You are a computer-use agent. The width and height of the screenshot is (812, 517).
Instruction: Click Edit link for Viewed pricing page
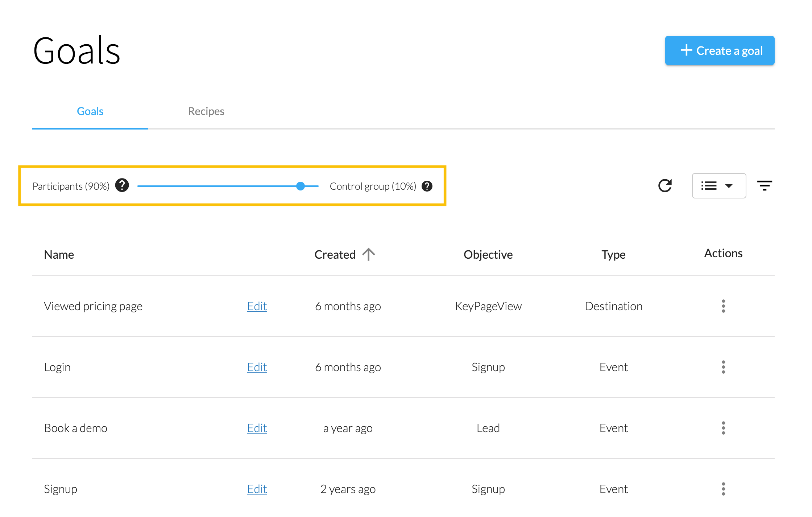[x=257, y=306]
